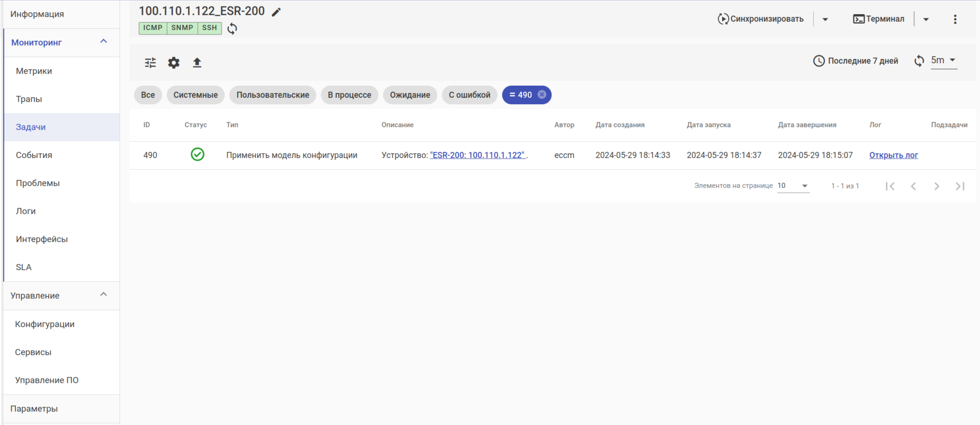
Task: Open the task settings gear icon
Action: pos(173,62)
